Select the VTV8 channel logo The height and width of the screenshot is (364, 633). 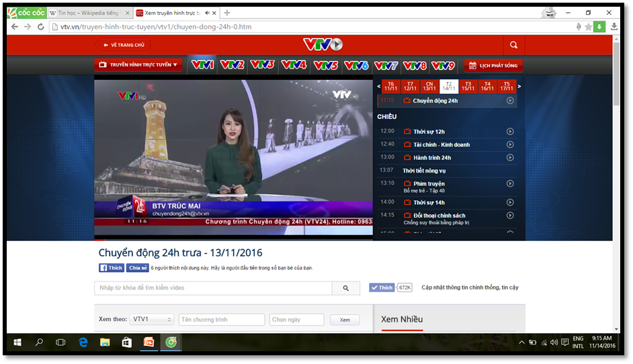(415, 65)
